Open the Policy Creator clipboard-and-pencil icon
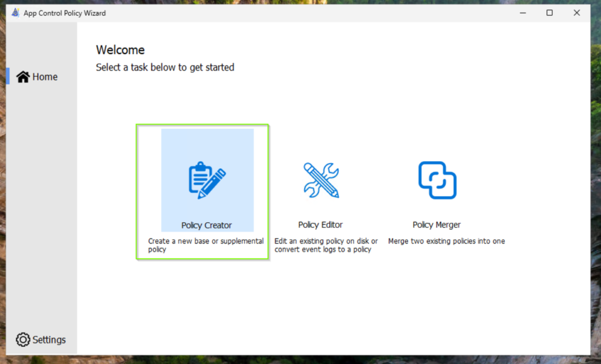Viewport: 601px width, 364px height. click(x=207, y=181)
